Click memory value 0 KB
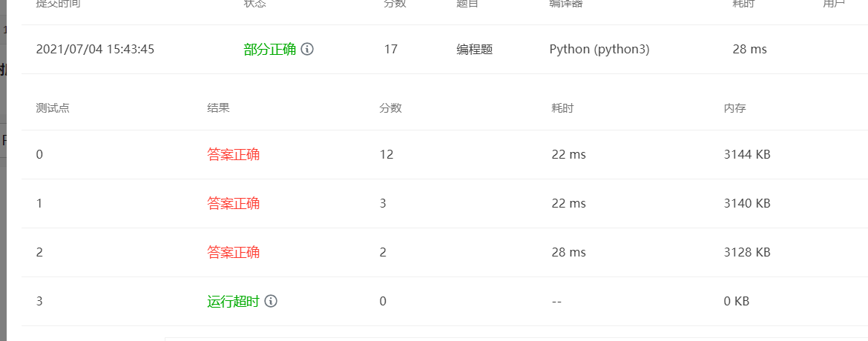Screen dimensions: 868x341 [737, 301]
